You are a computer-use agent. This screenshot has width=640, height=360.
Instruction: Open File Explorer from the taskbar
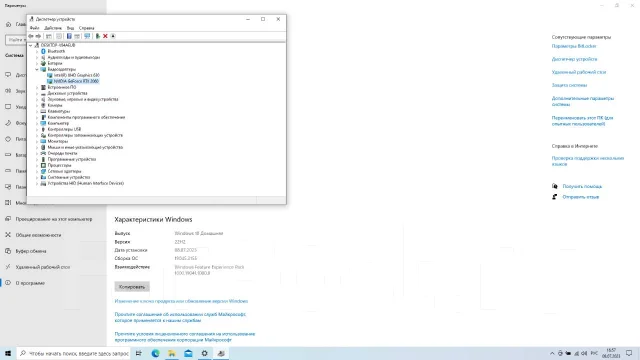click(172, 353)
